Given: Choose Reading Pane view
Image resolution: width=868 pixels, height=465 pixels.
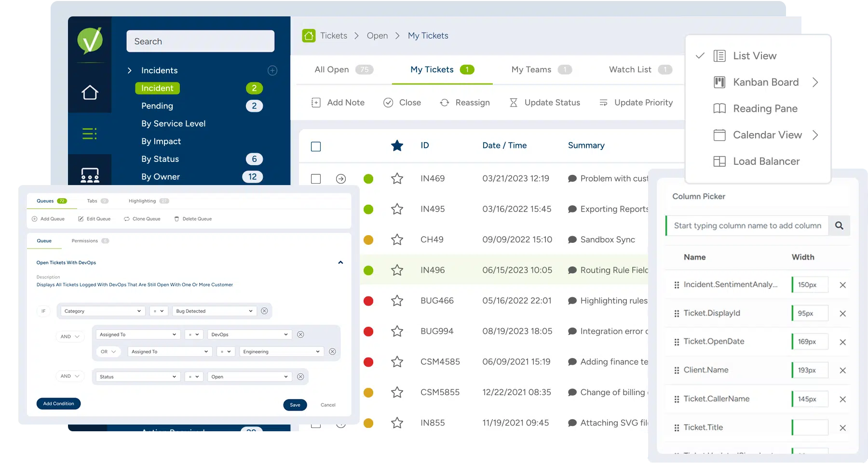Looking at the screenshot, I should pos(755,109).
